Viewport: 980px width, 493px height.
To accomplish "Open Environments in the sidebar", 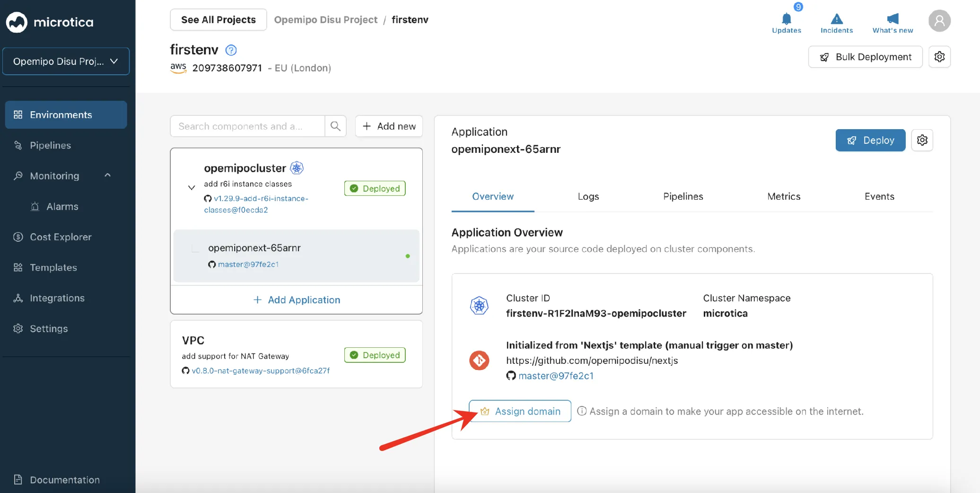I will (66, 114).
